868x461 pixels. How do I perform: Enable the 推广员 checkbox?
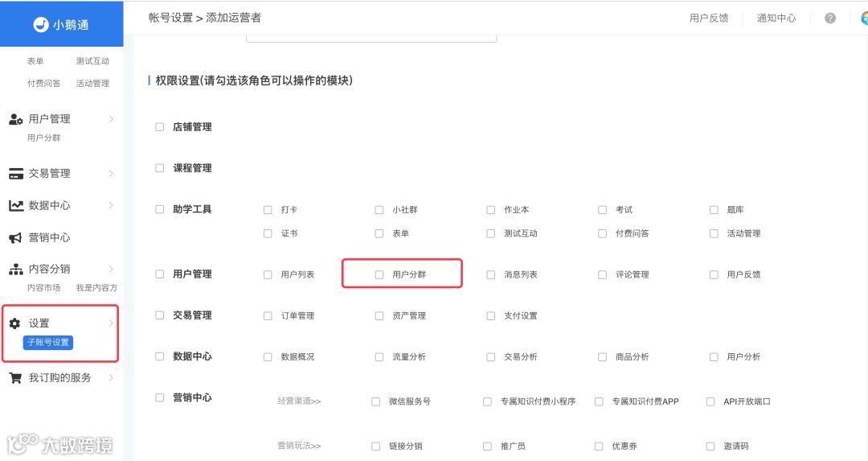coord(487,446)
